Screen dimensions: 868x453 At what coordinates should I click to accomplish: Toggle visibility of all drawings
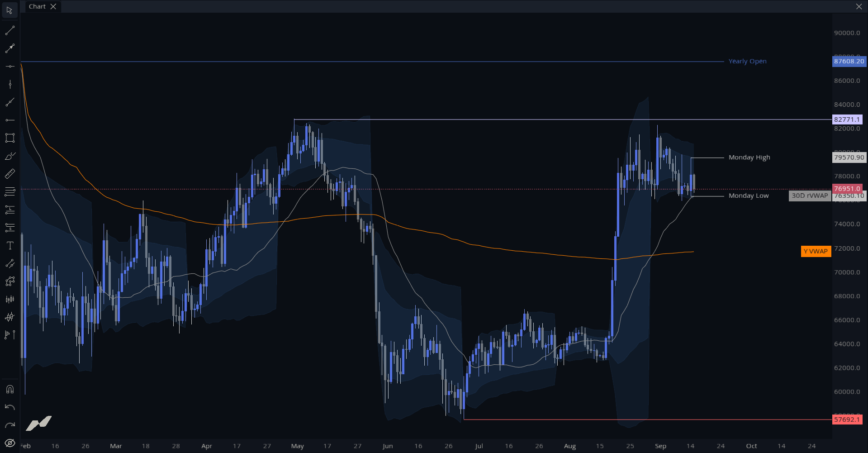pyautogui.click(x=9, y=443)
